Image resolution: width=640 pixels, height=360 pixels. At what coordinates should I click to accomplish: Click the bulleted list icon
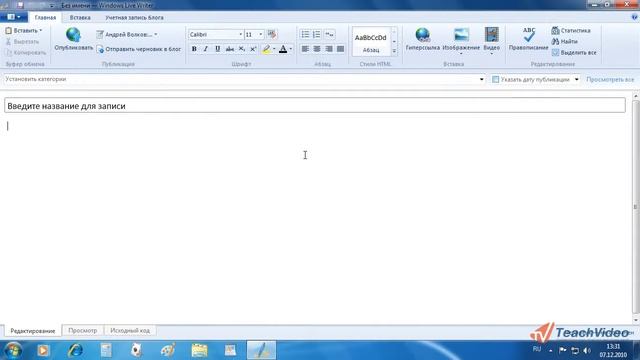pos(305,35)
